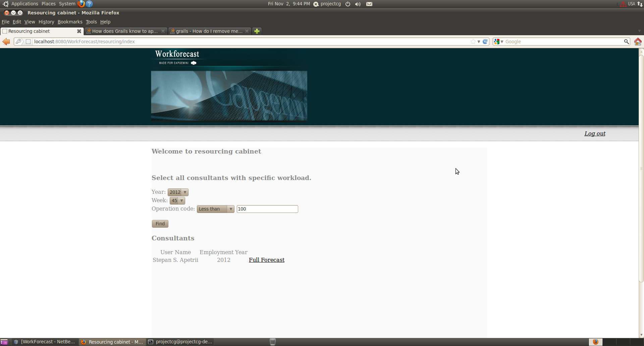Click the reload page icon in address bar
644x346 pixels.
pos(485,42)
